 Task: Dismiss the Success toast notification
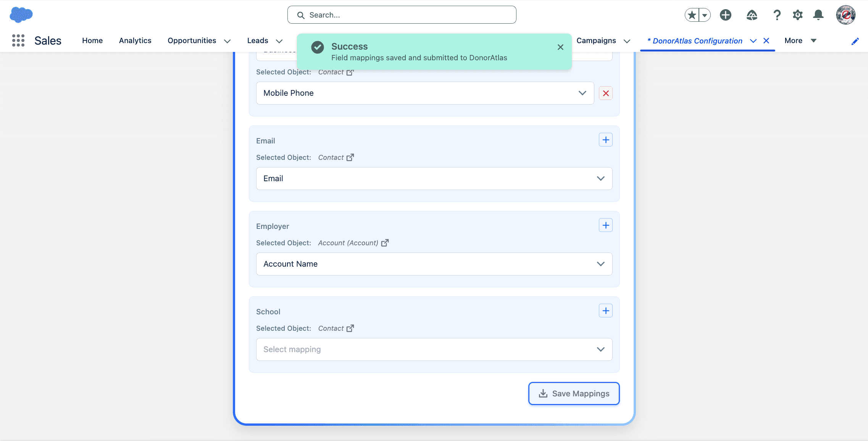560,47
